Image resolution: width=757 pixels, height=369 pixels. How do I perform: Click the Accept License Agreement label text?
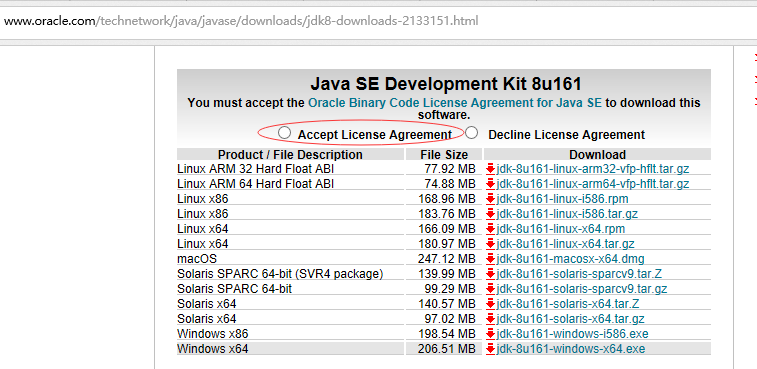point(375,135)
